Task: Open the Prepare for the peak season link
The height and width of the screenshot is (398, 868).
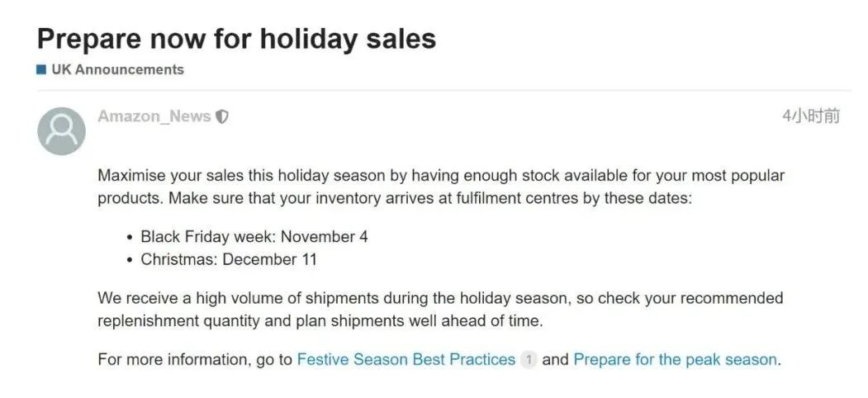Action: pos(675,359)
